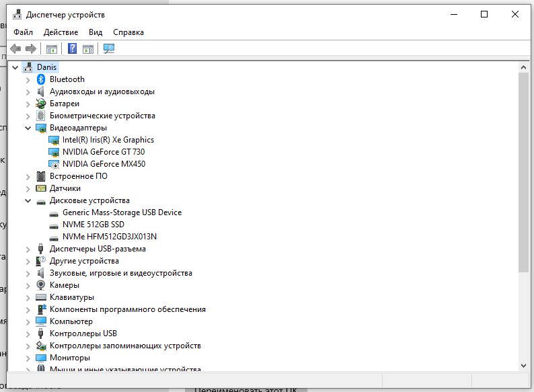534x392 pixels.
Task: Open the Help toolbar icon with question mark
Action: click(72, 48)
